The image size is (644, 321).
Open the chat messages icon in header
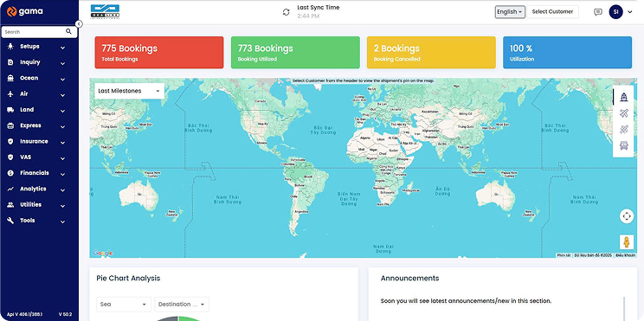pos(598,12)
